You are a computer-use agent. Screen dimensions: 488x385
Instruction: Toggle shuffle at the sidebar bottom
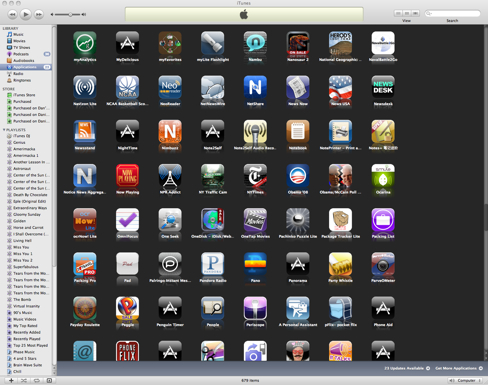tap(24, 380)
